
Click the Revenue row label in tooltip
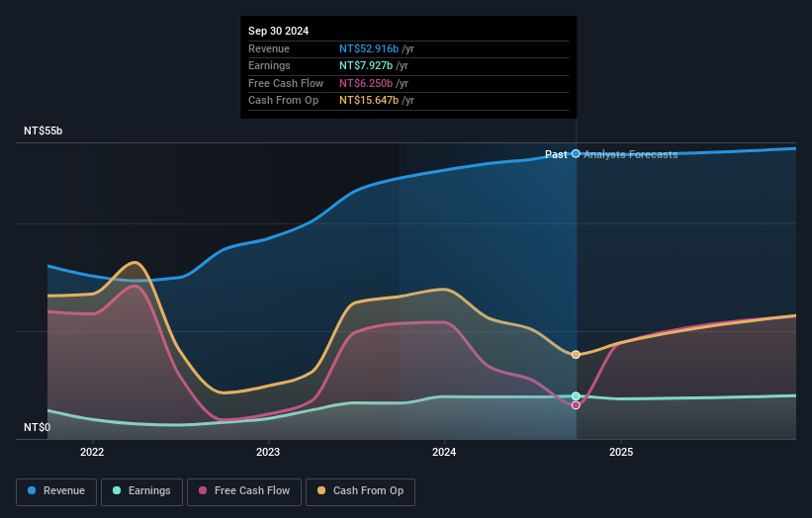(x=269, y=48)
